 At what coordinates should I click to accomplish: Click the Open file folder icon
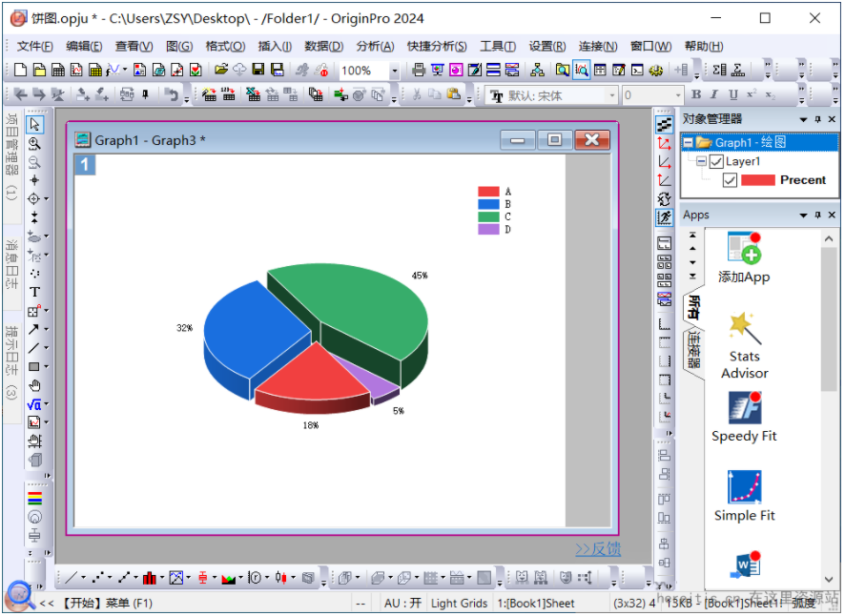click(220, 70)
